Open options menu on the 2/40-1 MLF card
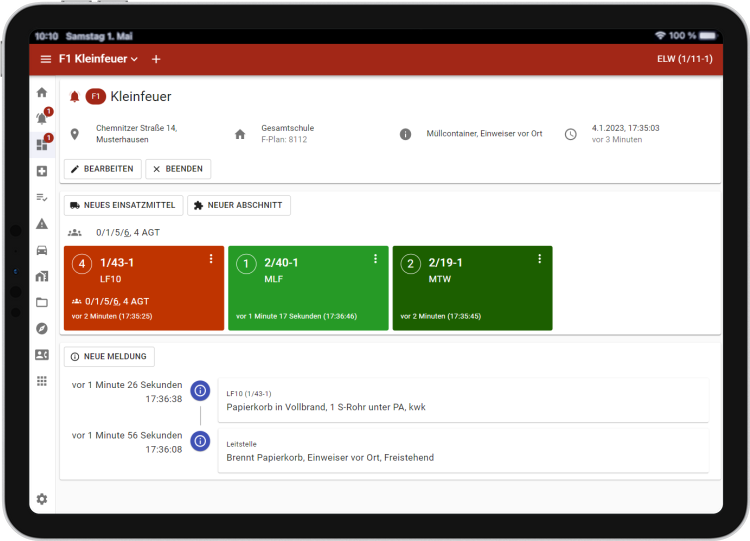The width and height of the screenshot is (750, 541). 375,259
